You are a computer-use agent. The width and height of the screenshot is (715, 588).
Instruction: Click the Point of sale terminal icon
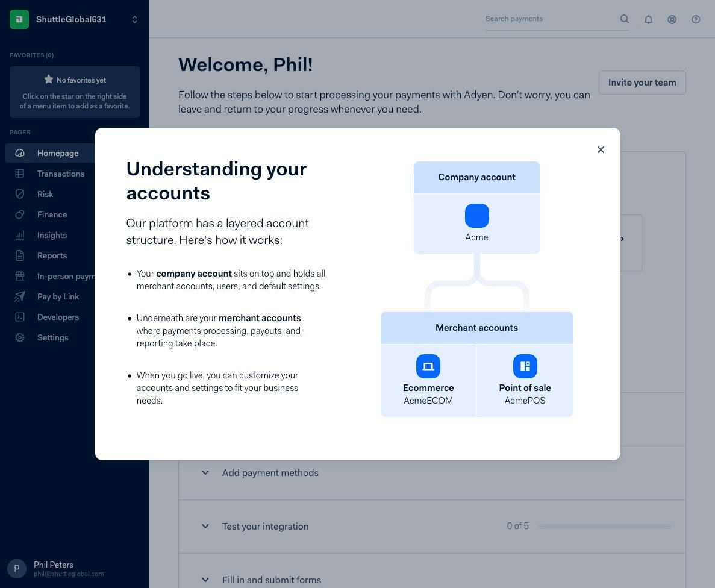(x=525, y=366)
